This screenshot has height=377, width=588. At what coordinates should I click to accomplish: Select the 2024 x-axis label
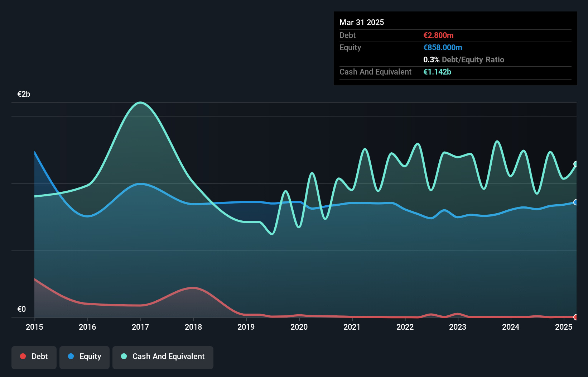(511, 327)
